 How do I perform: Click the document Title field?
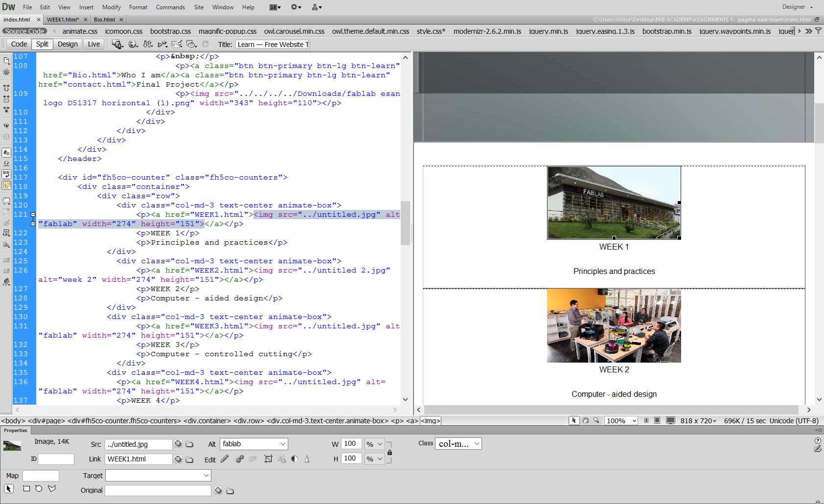point(273,44)
